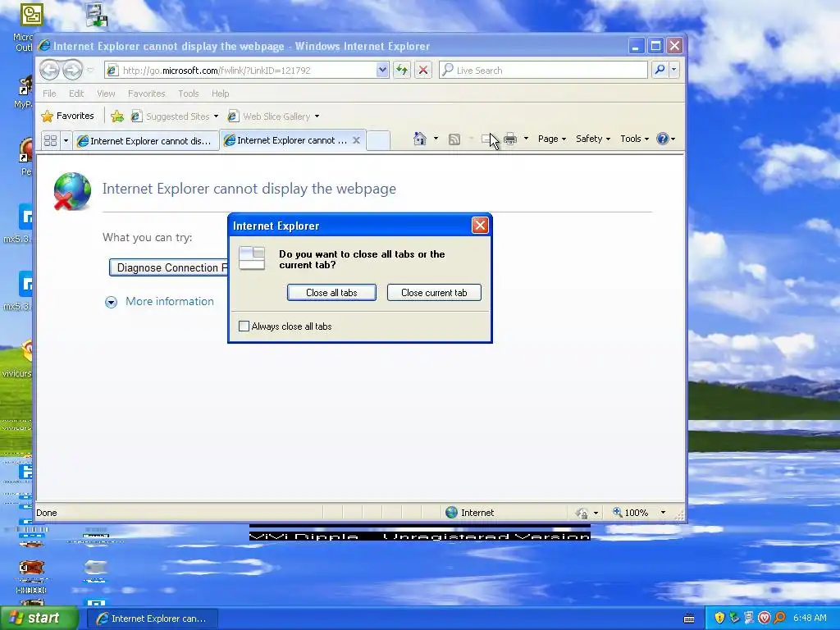The width and height of the screenshot is (840, 630).
Task: Click the Start button
Action: [39, 618]
